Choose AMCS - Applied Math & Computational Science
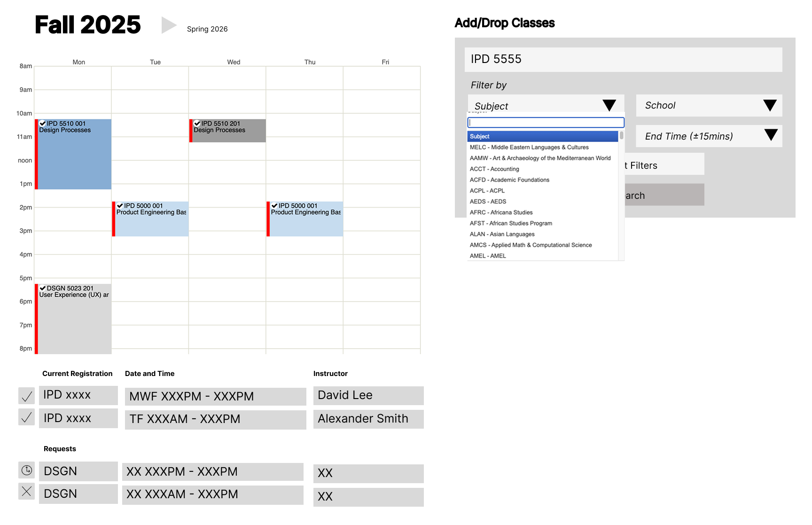The image size is (812, 525). [531, 245]
